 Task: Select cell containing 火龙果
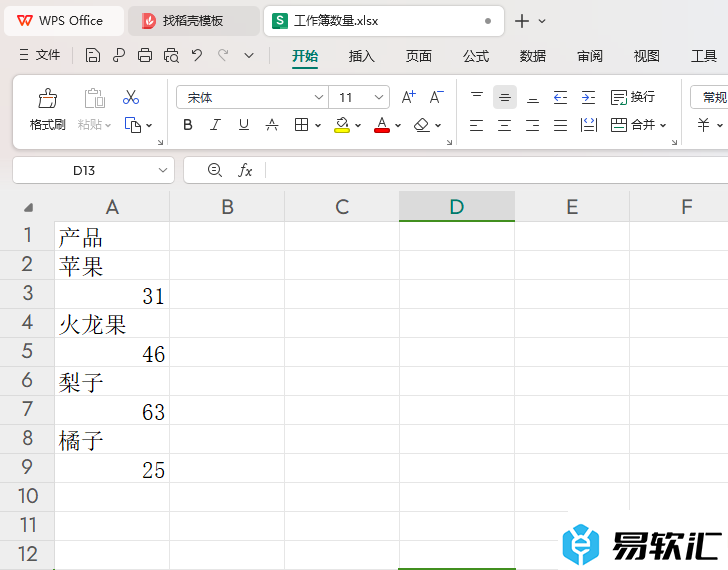(x=112, y=323)
